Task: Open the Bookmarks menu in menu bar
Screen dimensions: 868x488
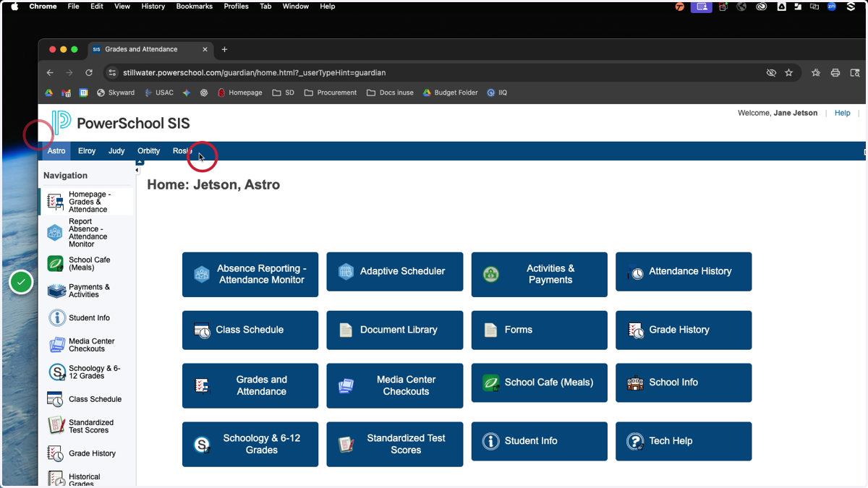Action: (195, 7)
